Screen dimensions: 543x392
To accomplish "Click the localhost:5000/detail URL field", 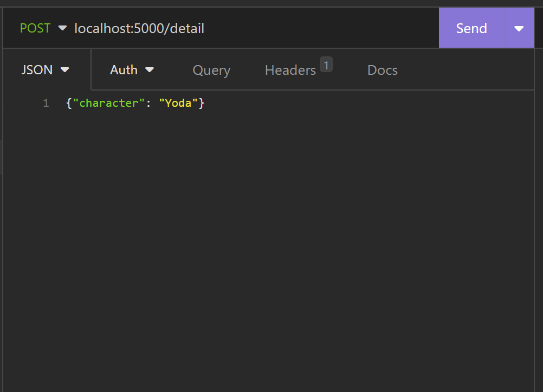I will pyautogui.click(x=255, y=28).
